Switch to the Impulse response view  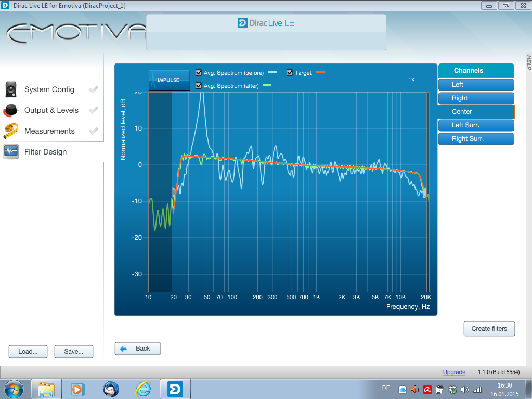169,80
